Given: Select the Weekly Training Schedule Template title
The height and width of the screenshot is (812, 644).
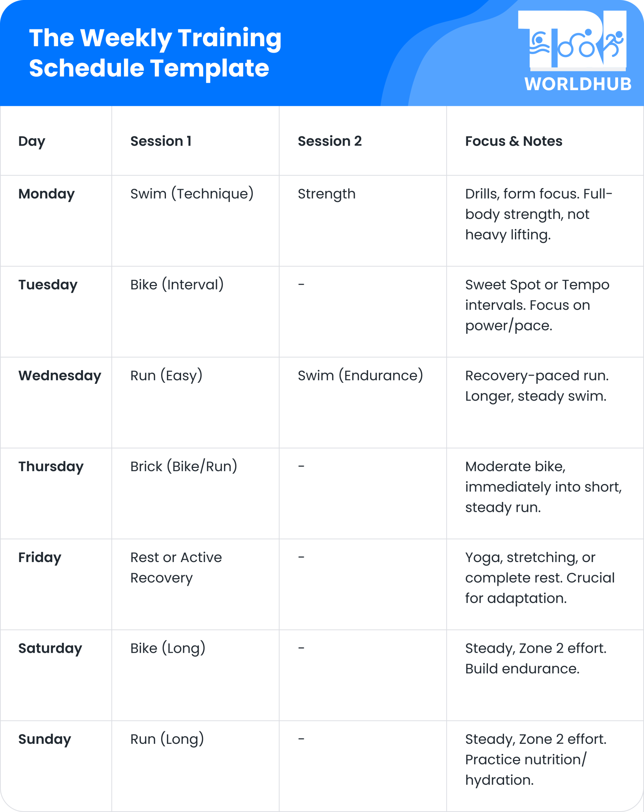Looking at the screenshot, I should tap(155, 53).
